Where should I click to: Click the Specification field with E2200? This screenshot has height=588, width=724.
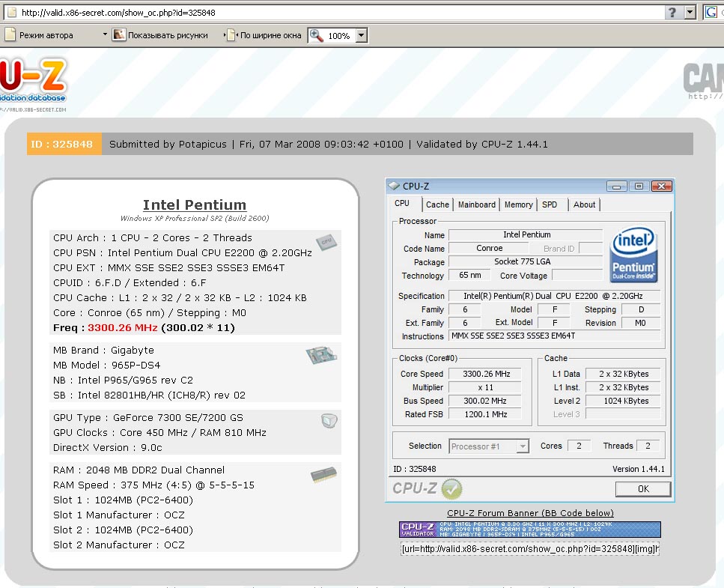tap(554, 296)
